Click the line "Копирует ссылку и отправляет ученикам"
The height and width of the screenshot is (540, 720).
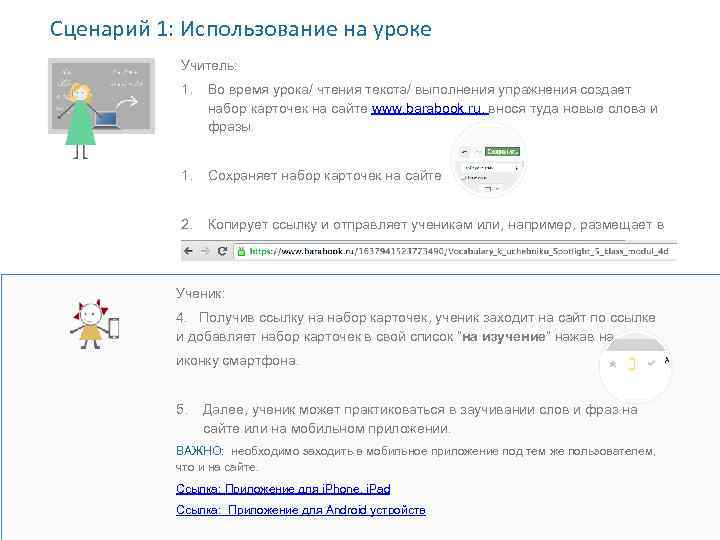coord(340,225)
